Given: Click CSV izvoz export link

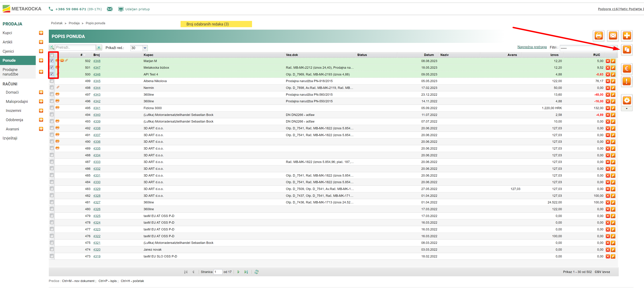Looking at the screenshot, I should 602,272.
